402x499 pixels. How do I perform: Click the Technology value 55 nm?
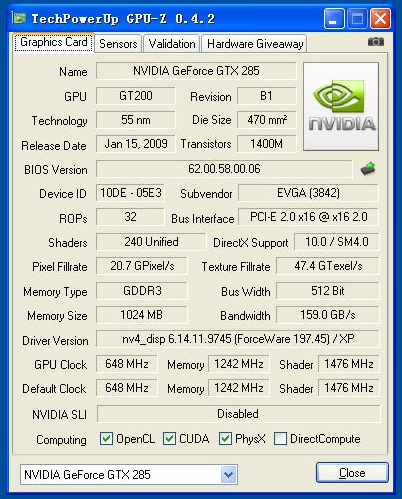point(136,120)
